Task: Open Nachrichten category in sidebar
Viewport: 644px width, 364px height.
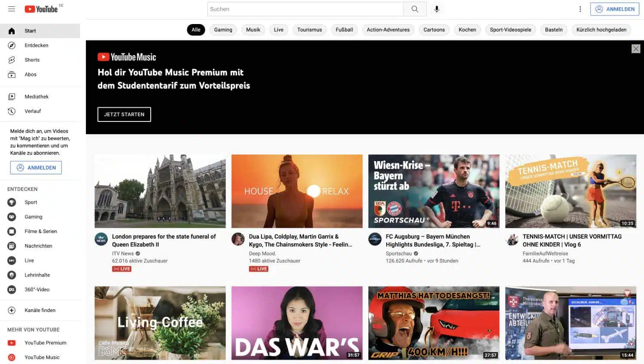Action: pos(38,246)
